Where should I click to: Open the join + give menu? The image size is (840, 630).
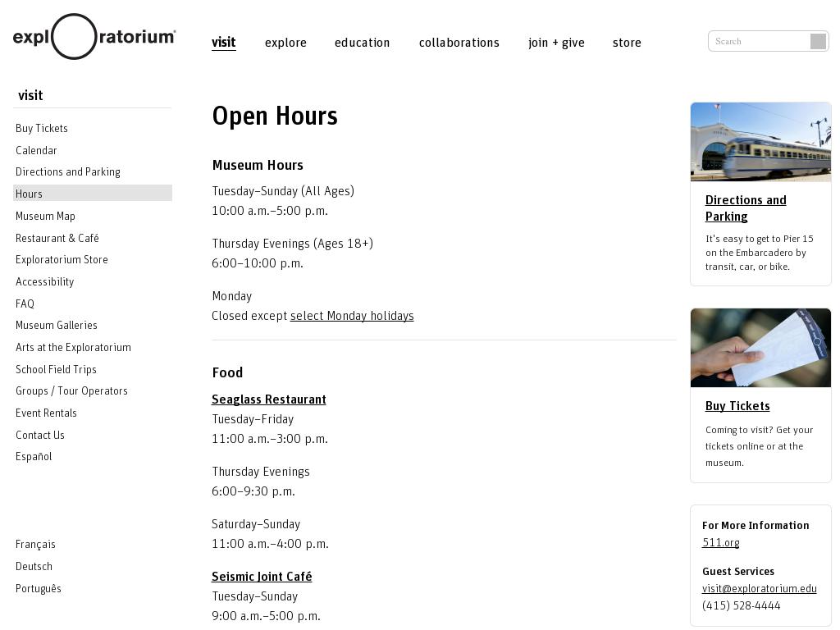coord(556,43)
